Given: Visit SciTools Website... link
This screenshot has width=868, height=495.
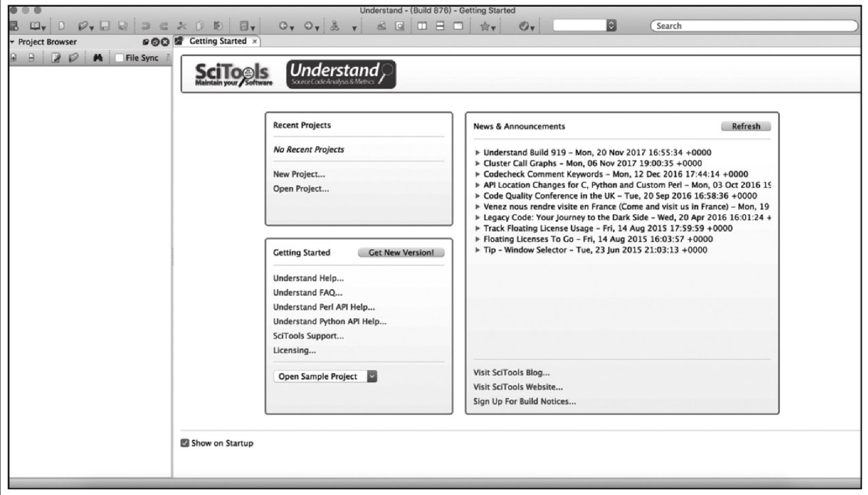Looking at the screenshot, I should pos(518,387).
